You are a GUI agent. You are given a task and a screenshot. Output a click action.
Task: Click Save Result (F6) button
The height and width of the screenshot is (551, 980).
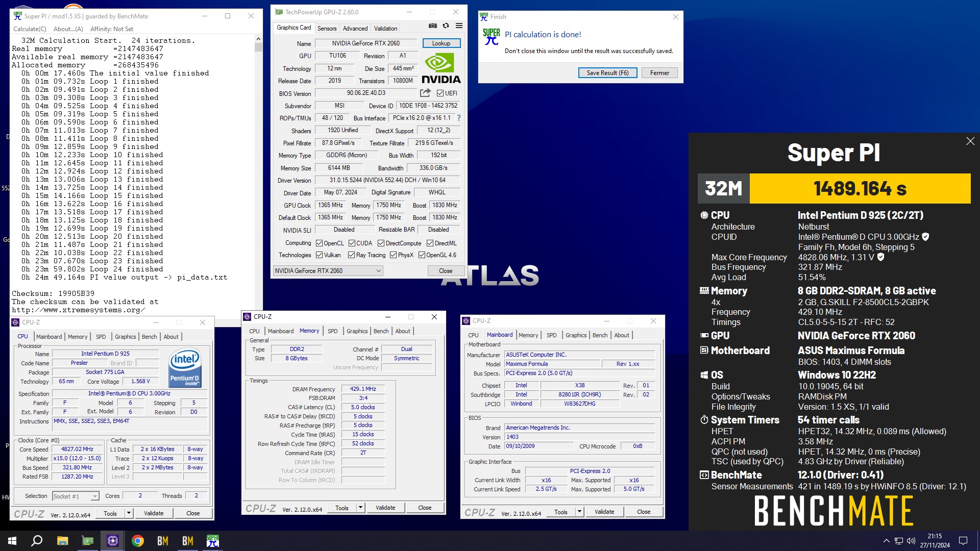click(607, 73)
